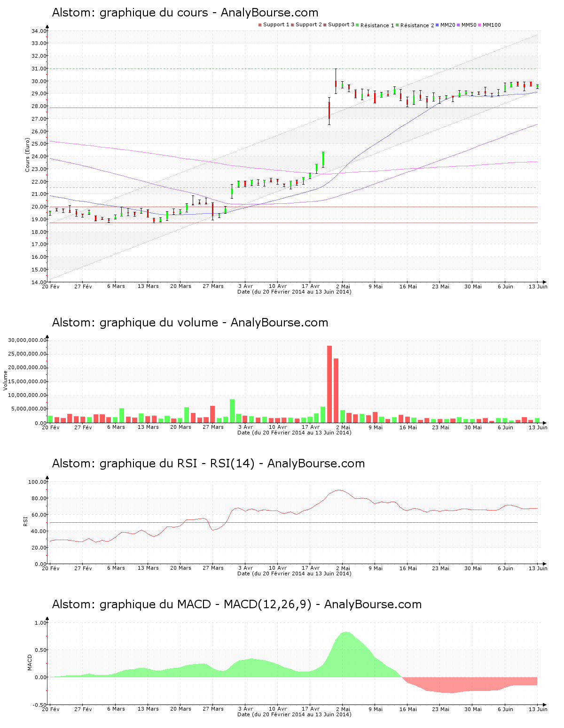564x728 pixels.
Task: Click the MM20 legend color square
Action: pyautogui.click(x=438, y=25)
